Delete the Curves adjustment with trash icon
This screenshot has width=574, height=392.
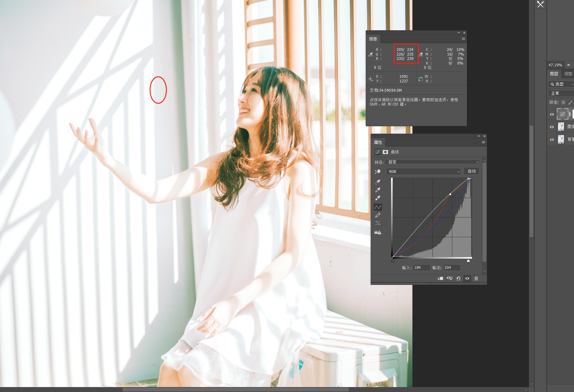(476, 278)
